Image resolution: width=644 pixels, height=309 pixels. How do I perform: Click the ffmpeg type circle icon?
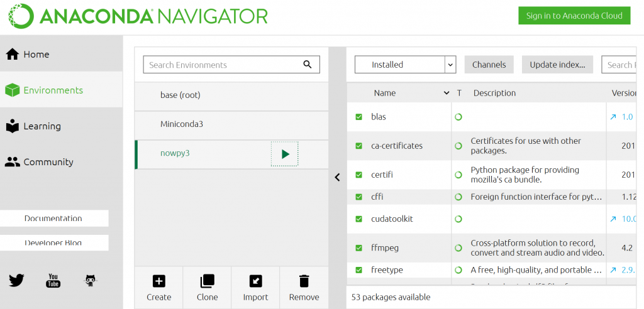point(458,248)
